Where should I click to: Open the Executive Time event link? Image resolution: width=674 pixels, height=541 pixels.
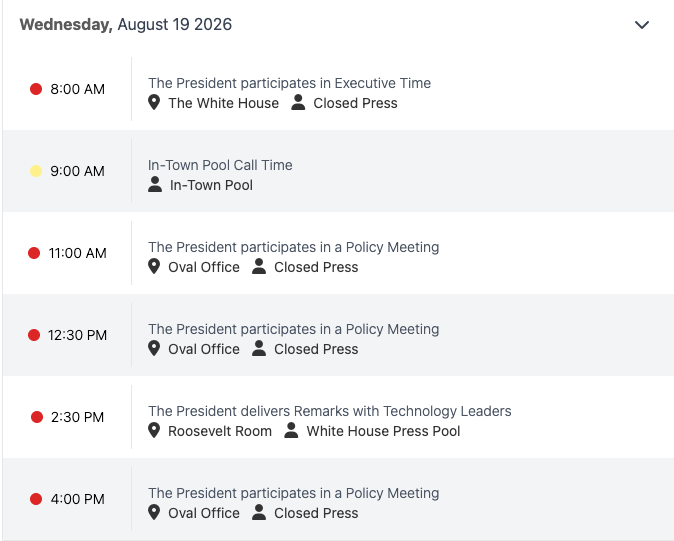[x=289, y=83]
